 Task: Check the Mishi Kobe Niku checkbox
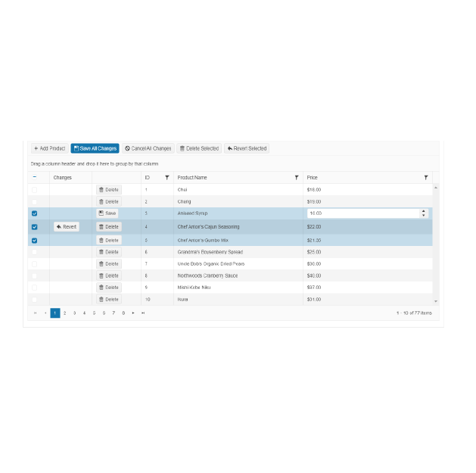pyautogui.click(x=35, y=288)
